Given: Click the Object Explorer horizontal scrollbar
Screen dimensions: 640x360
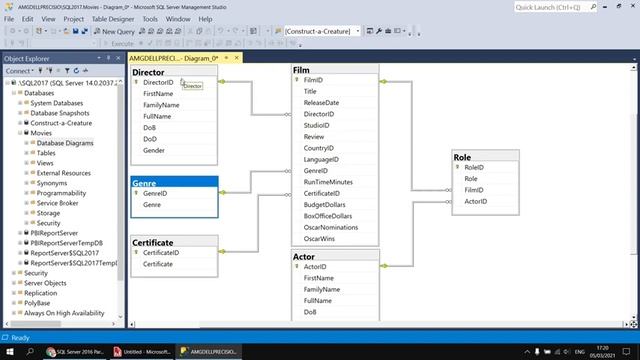Looking at the screenshot, I should pyautogui.click(x=60, y=324).
